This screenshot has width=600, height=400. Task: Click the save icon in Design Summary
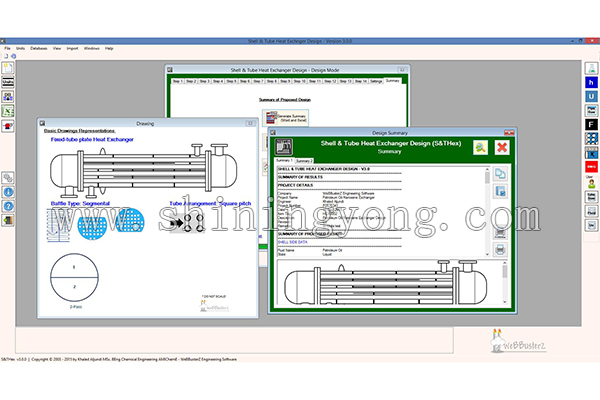click(x=500, y=191)
